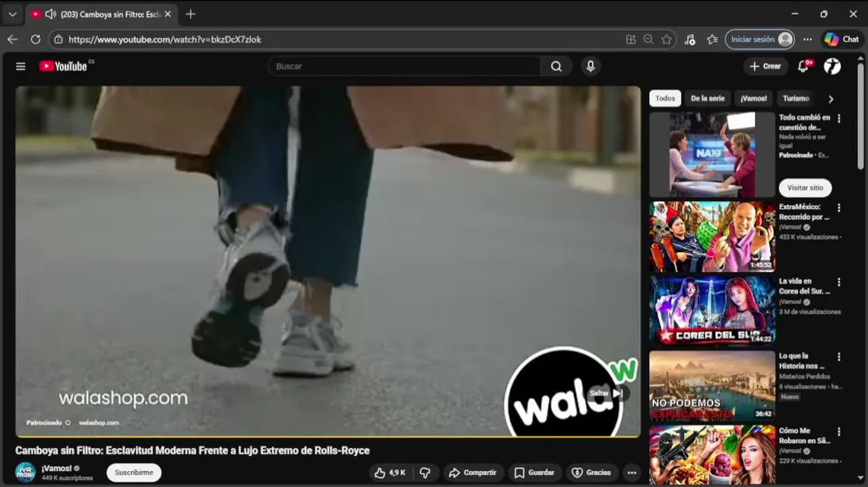
Task: Click the ad progress bar
Action: click(328, 436)
